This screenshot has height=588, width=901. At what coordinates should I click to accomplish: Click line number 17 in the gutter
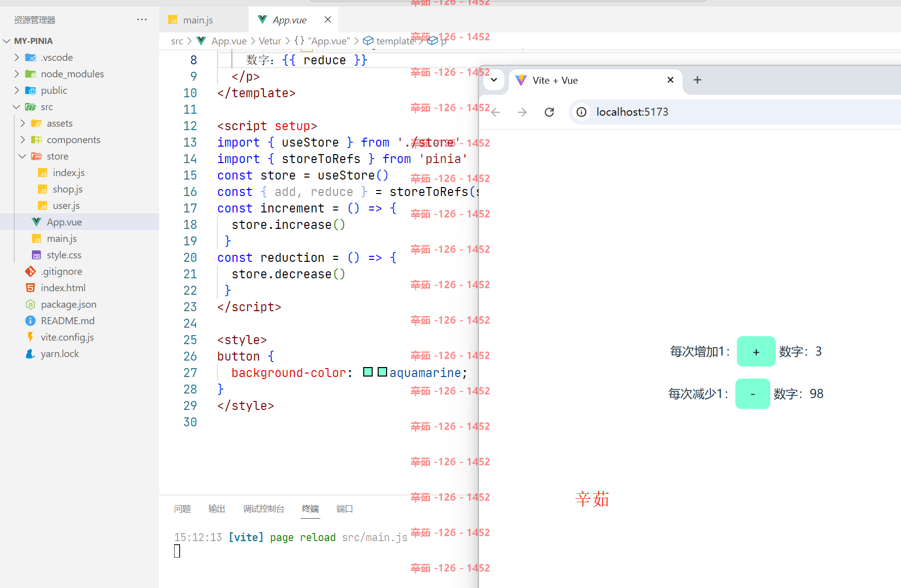click(x=190, y=208)
